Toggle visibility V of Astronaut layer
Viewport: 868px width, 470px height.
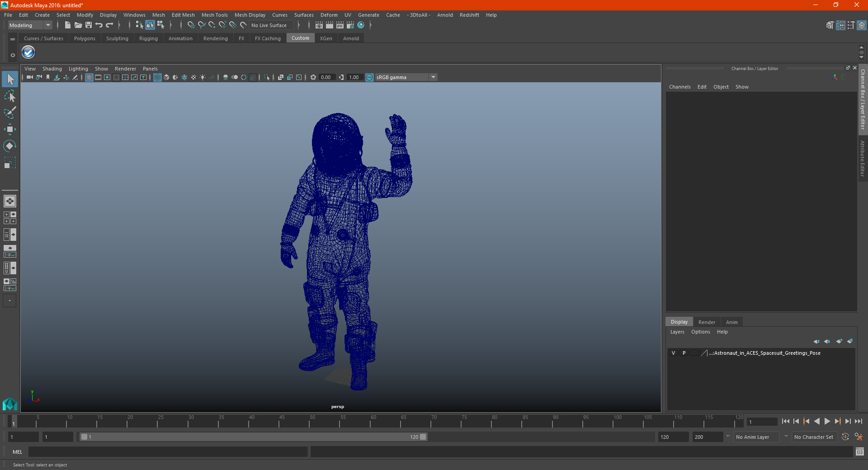(673, 353)
